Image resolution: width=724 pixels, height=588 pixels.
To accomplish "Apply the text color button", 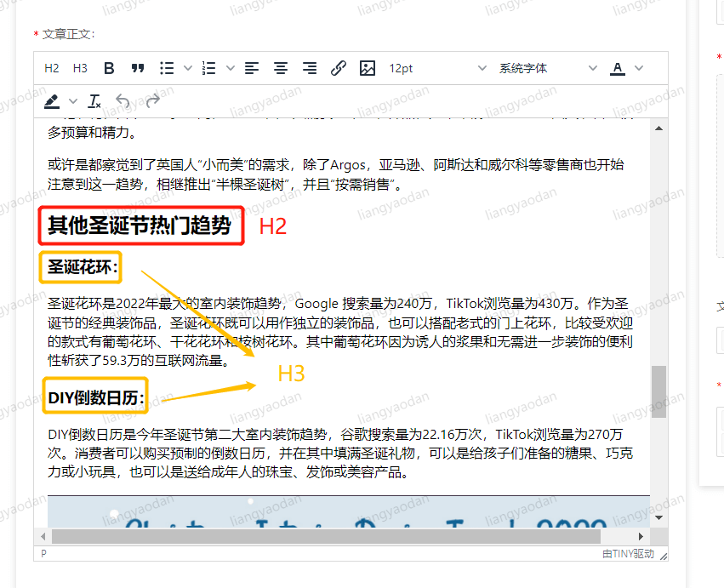I will tap(618, 68).
